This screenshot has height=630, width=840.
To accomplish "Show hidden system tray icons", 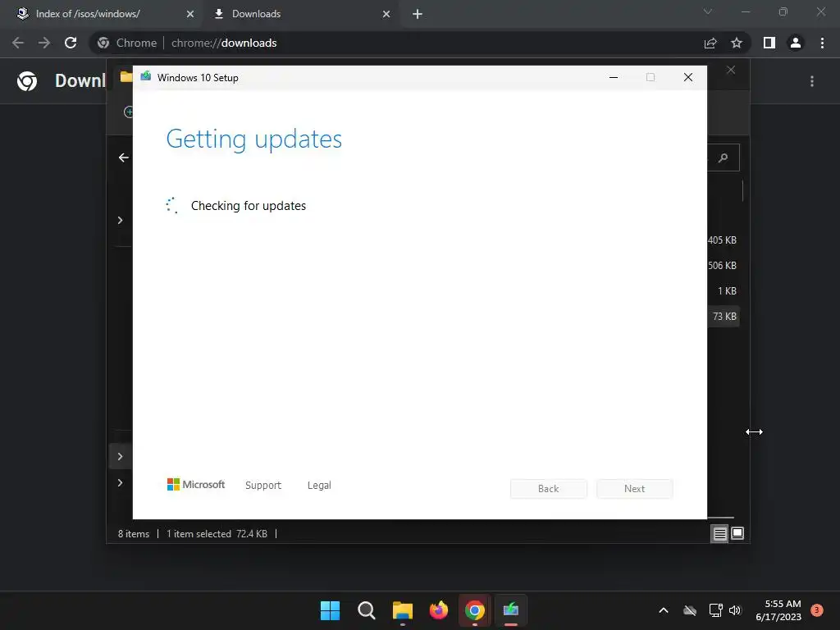I will pyautogui.click(x=663, y=610).
